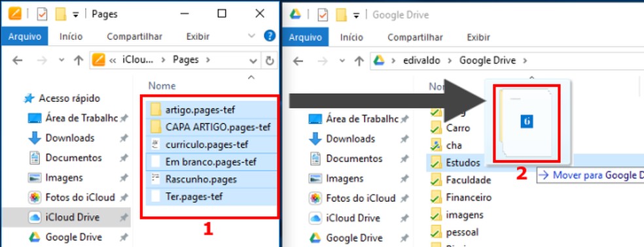Click Properties quick-access icon in Pages title bar
This screenshot has width=644, height=247.
point(41,14)
